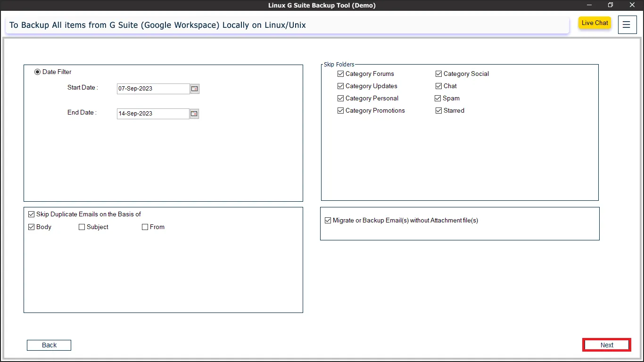Disable backup without attachment files

pos(328,221)
